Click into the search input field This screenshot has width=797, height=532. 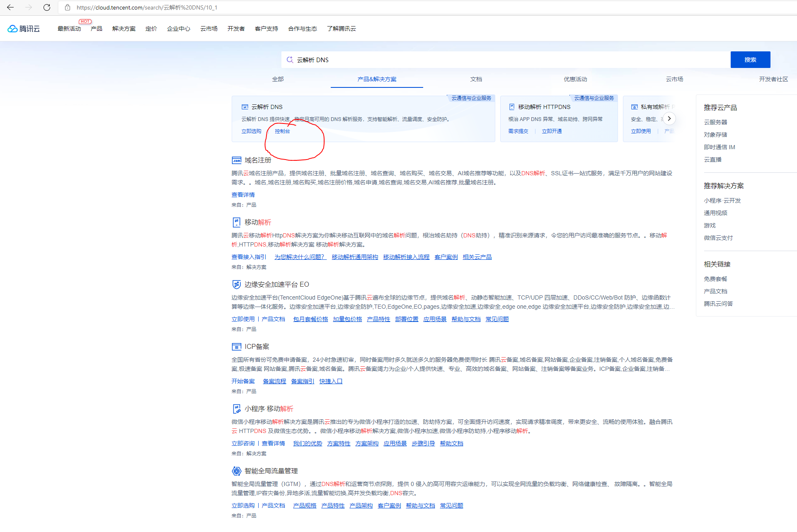pyautogui.click(x=497, y=60)
